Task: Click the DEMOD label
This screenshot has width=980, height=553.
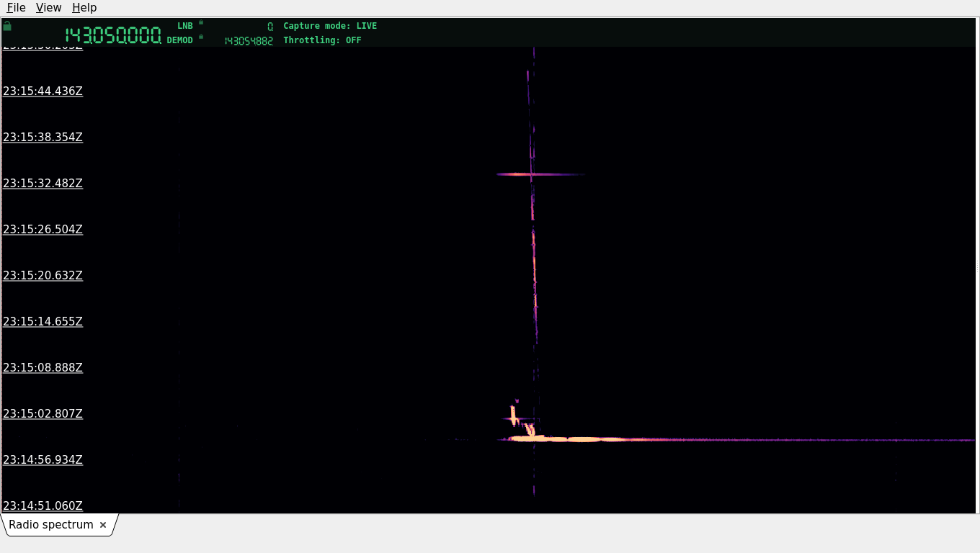Action: click(x=180, y=40)
